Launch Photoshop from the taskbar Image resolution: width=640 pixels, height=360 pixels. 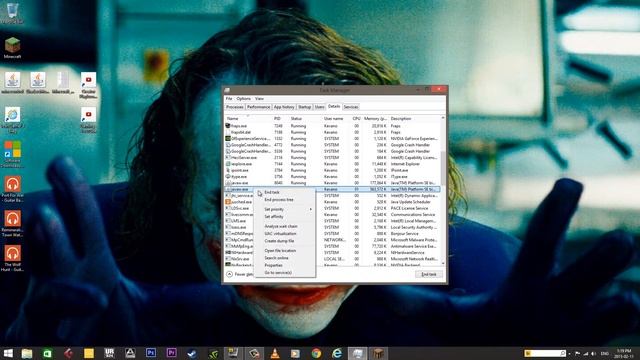pos(151,353)
